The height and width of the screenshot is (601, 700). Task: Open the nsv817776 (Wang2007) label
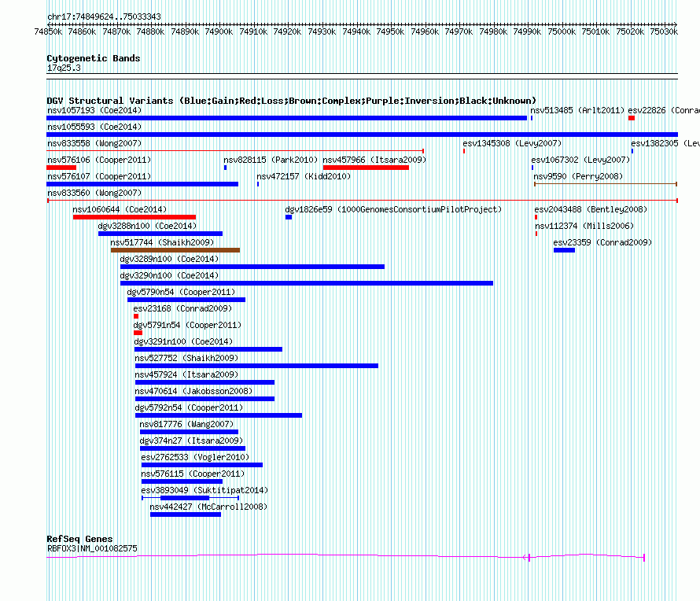tap(186, 424)
